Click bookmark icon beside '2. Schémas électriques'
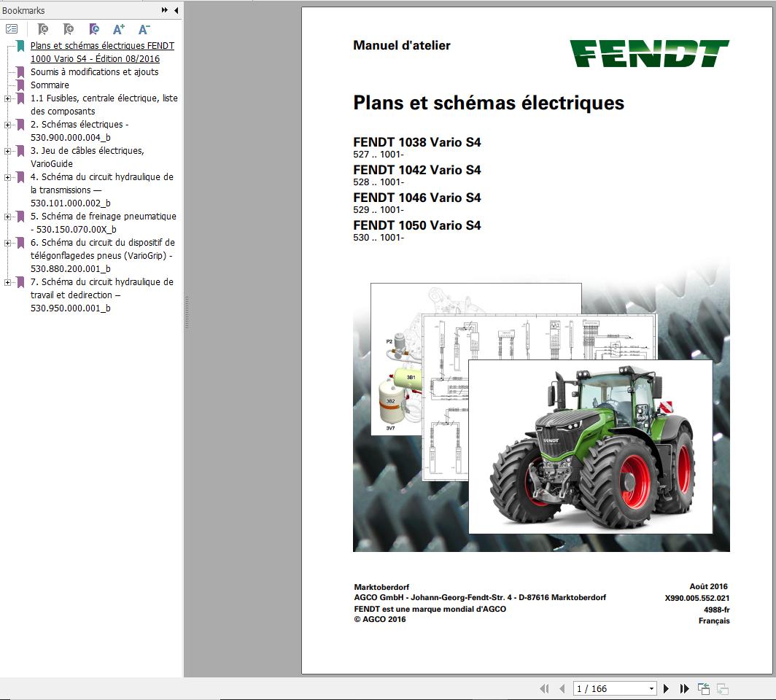The height and width of the screenshot is (700, 776). tap(20, 125)
